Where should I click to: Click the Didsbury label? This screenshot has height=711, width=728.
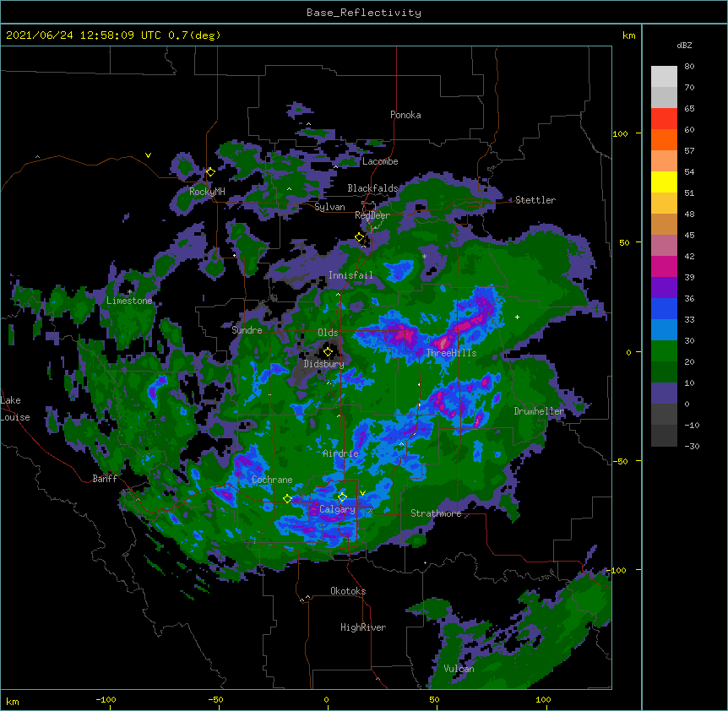pos(324,364)
